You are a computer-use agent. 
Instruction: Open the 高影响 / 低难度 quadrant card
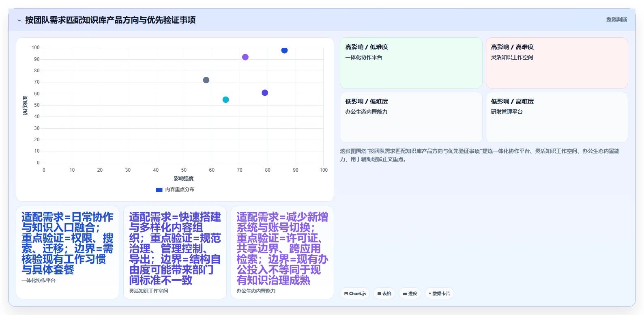click(x=411, y=63)
